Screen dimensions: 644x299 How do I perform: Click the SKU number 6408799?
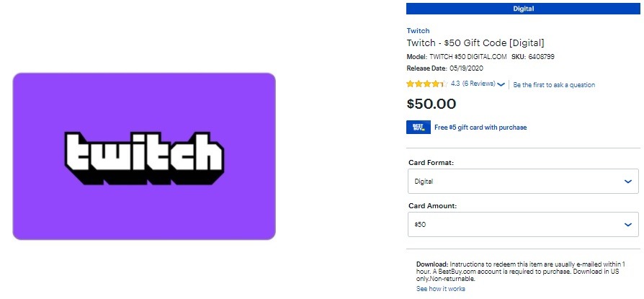click(x=540, y=57)
